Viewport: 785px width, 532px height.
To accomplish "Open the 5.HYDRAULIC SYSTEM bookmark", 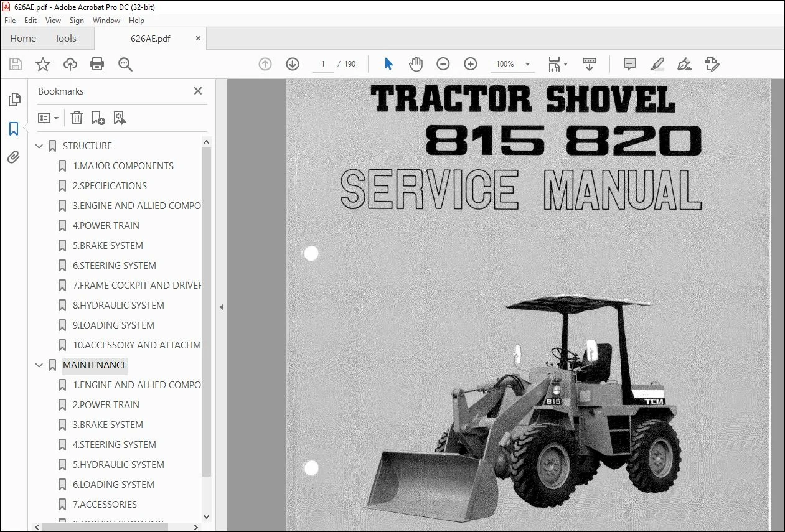I will tap(118, 465).
